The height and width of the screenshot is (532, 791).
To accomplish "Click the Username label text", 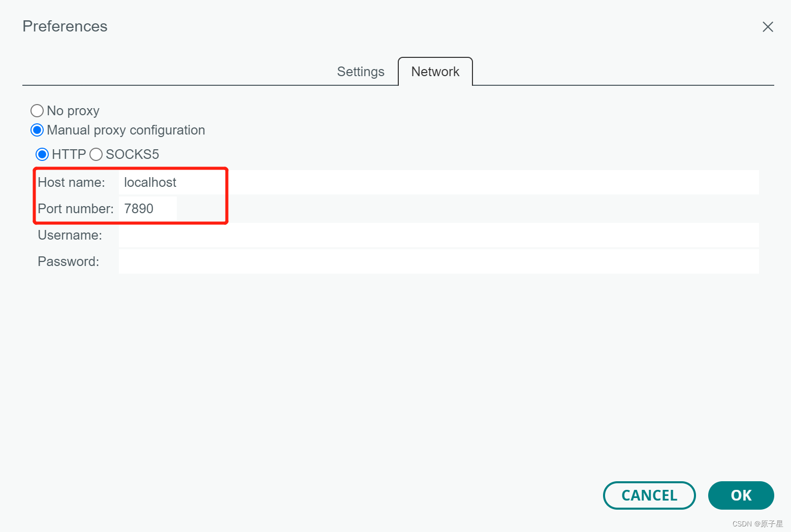I will pyautogui.click(x=70, y=235).
